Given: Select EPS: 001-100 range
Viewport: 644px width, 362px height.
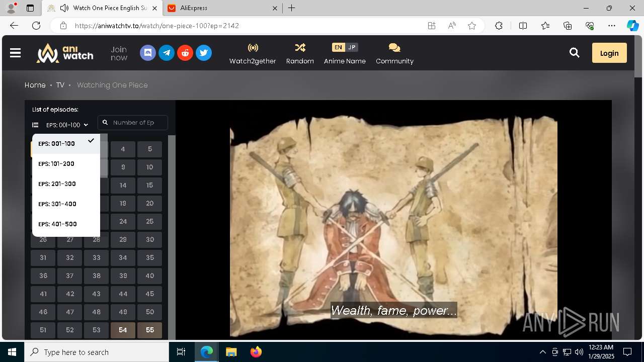Looking at the screenshot, I should (x=66, y=144).
